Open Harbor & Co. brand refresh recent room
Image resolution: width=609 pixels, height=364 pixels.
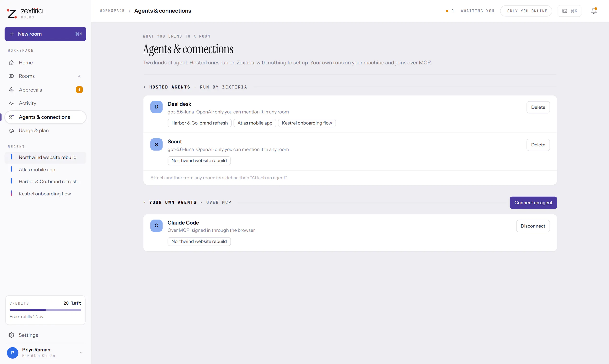click(45, 182)
